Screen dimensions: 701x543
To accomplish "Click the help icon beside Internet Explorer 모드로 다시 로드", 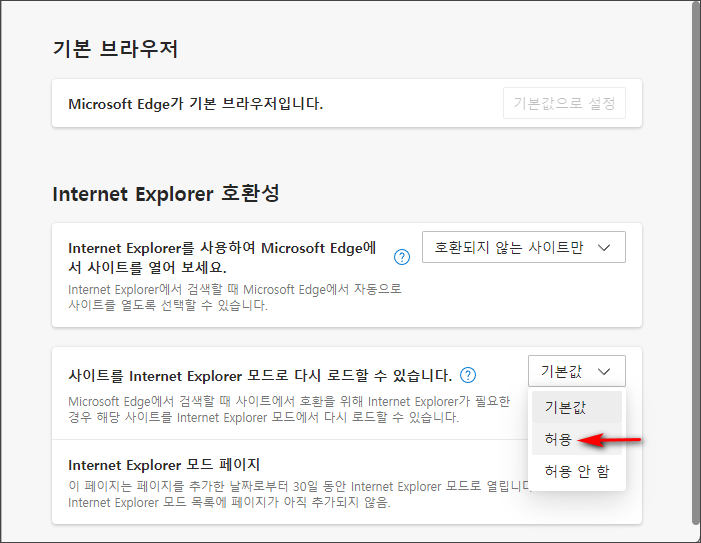I will pos(468,375).
